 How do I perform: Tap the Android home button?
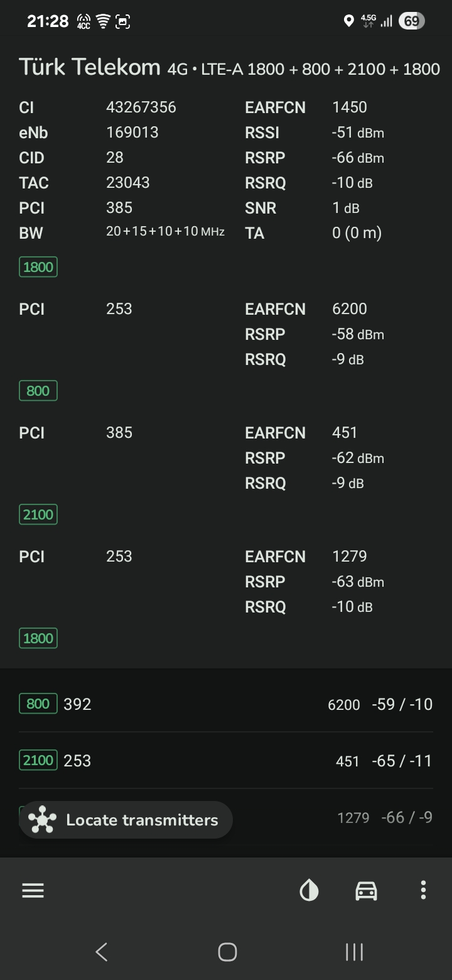coord(227,952)
